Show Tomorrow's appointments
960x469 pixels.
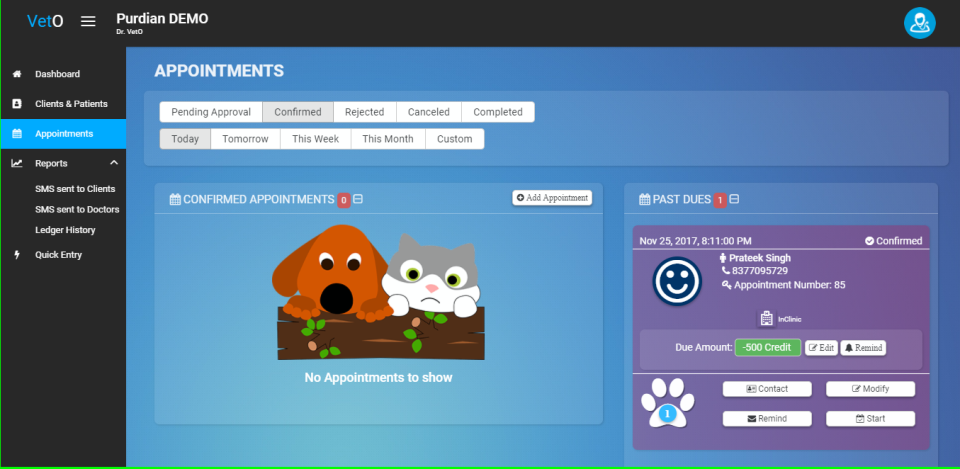[x=246, y=139]
